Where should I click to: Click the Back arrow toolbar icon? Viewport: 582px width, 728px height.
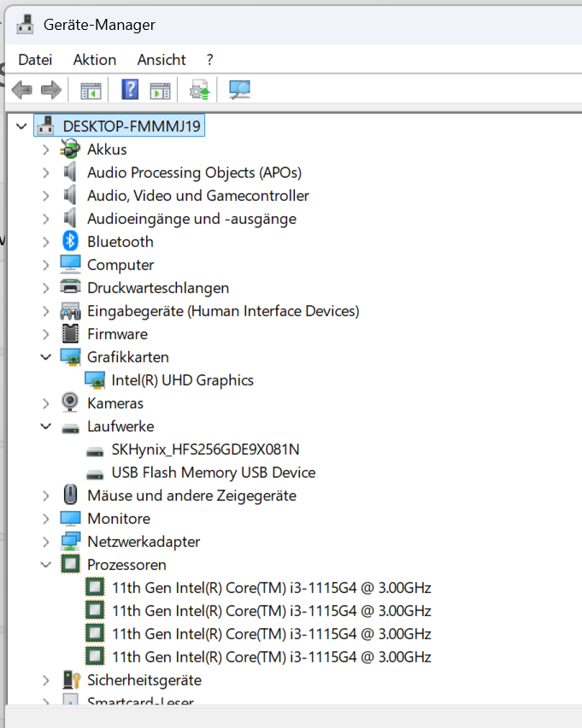[22, 90]
